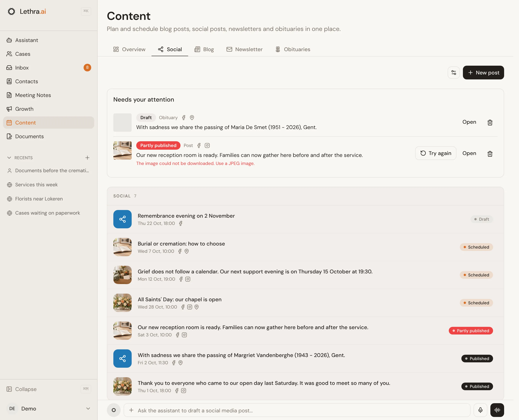Open the Margriet Vandenberghe obituary post

tap(305, 359)
